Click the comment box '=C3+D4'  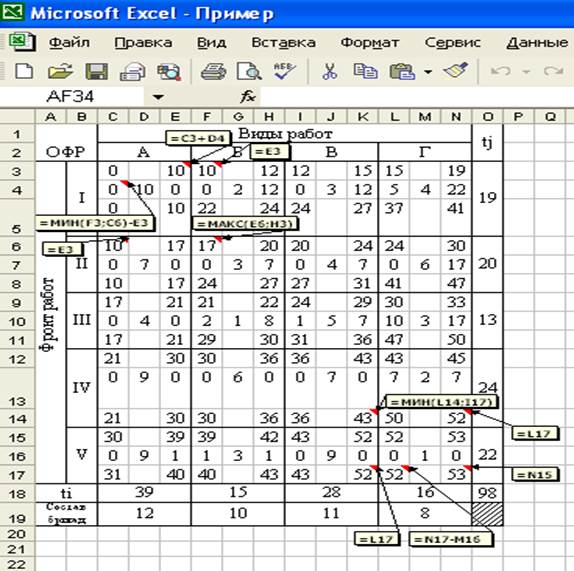[x=198, y=139]
